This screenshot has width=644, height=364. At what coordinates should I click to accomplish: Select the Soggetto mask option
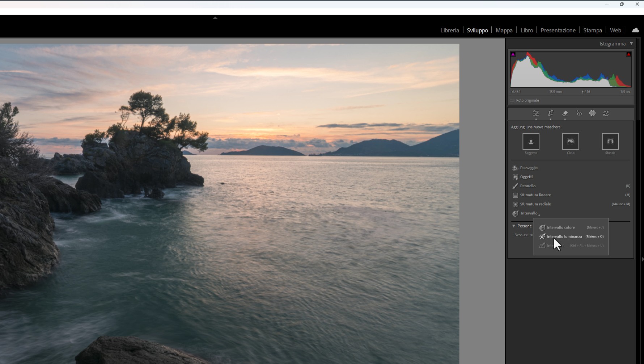click(531, 142)
